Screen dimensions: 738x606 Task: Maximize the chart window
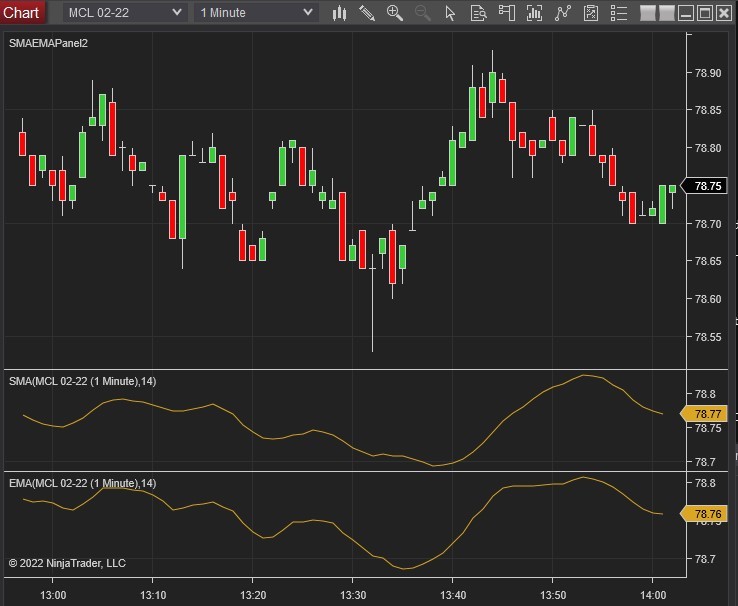tap(705, 13)
